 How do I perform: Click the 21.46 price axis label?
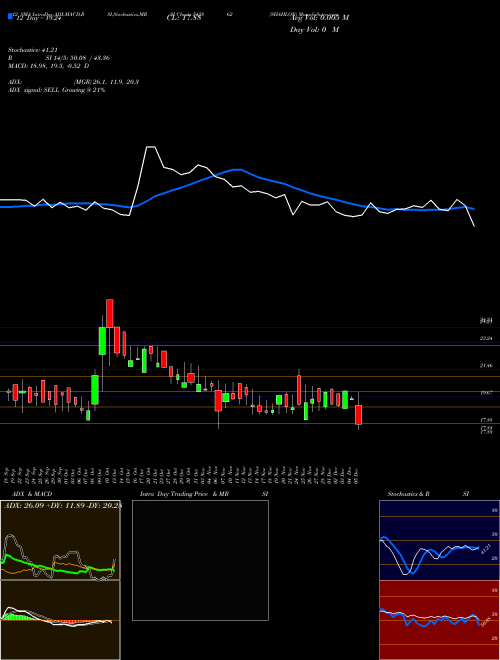[486, 366]
